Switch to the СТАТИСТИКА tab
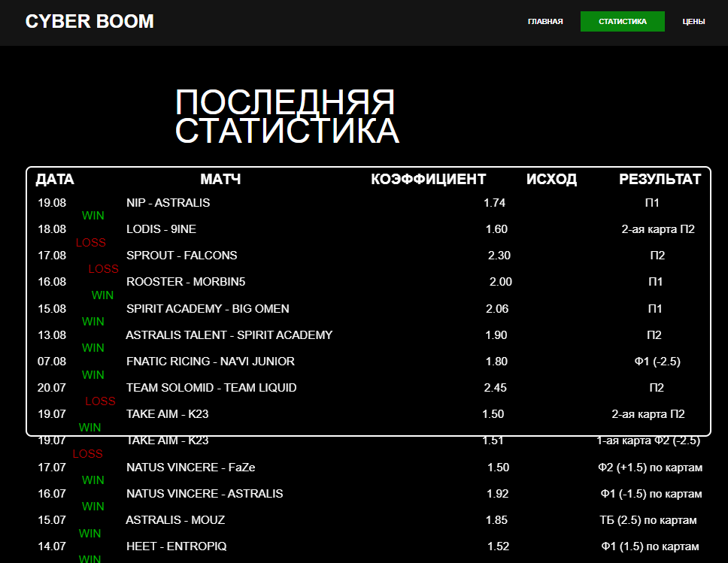 point(622,21)
